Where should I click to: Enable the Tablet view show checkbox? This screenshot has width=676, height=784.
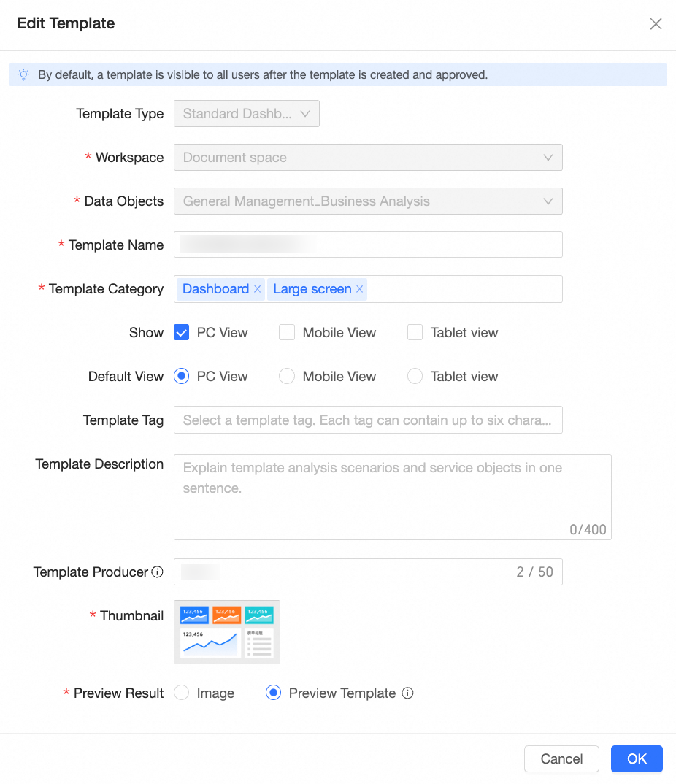[x=415, y=333]
